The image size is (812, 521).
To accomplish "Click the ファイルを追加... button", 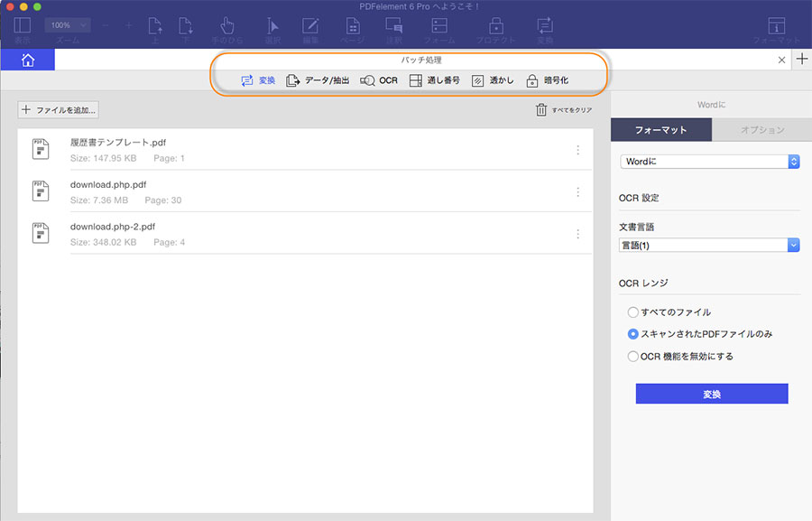I will click(x=59, y=110).
